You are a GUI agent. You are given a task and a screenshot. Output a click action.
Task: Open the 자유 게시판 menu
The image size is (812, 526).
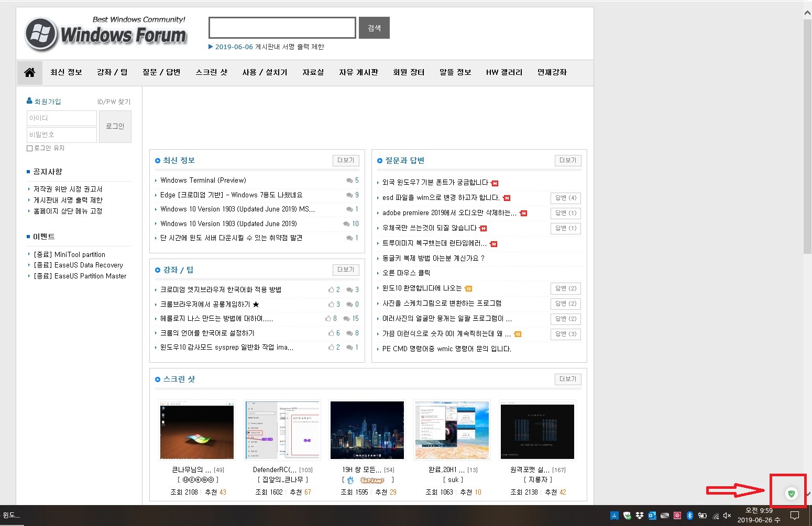coord(358,72)
